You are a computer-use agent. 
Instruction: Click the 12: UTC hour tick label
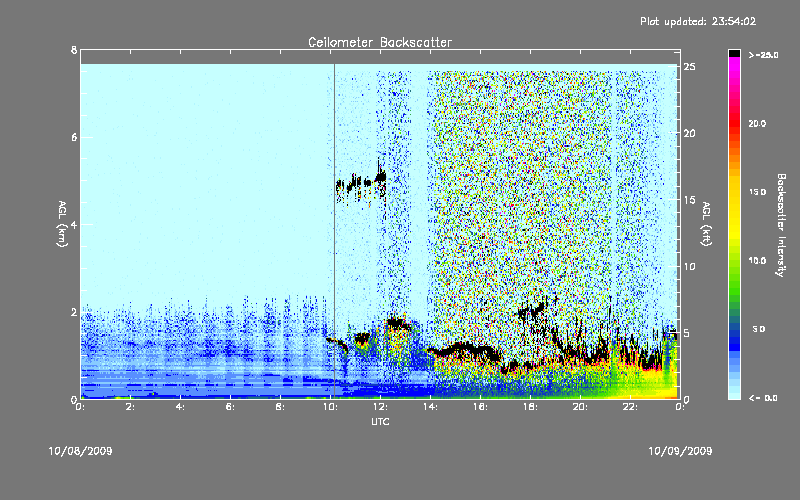[380, 407]
